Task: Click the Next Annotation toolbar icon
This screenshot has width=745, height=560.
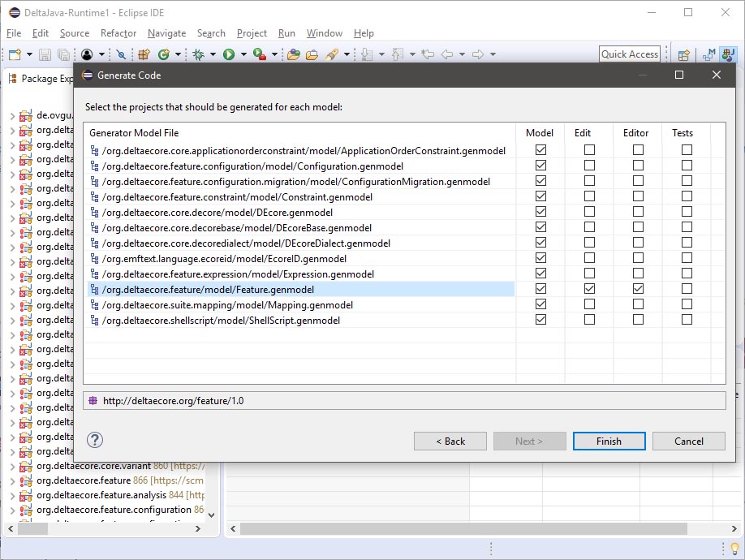Action: [367, 54]
